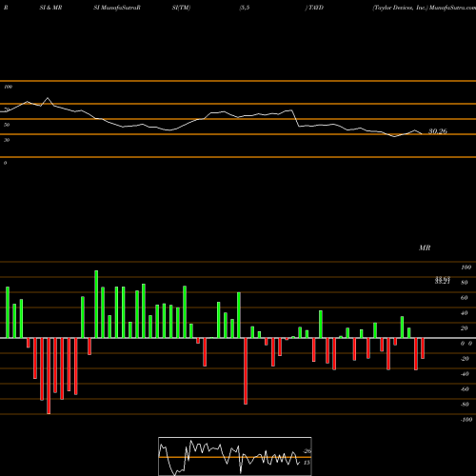The width and height of the screenshot is (476, 476).
Task: Click the 80 label on the MR axis
Action: pos(465,283)
